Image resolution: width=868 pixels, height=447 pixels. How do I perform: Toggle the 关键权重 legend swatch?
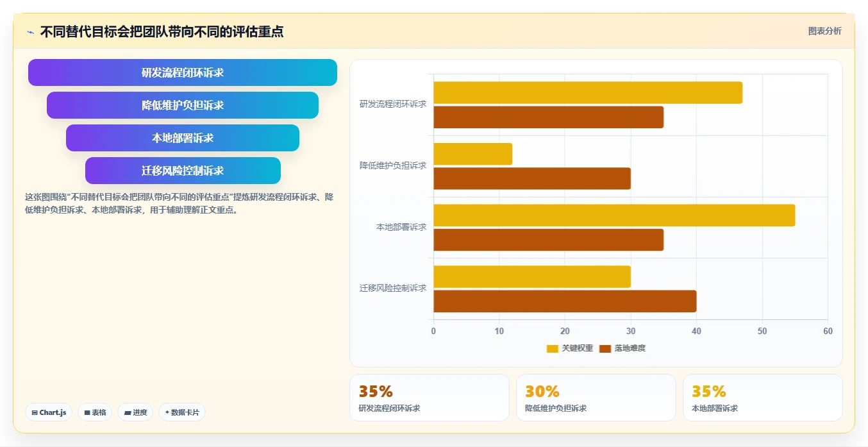coord(552,348)
